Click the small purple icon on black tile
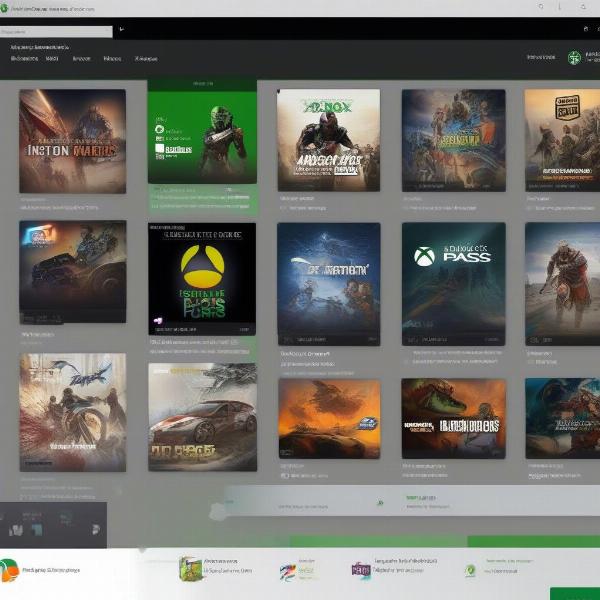 click(158, 320)
